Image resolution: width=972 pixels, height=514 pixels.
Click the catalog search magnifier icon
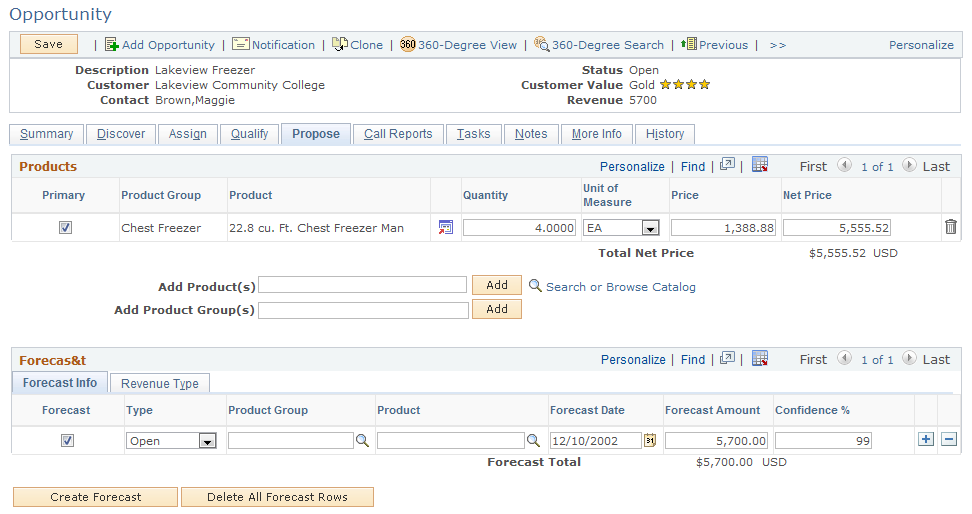[535, 286]
